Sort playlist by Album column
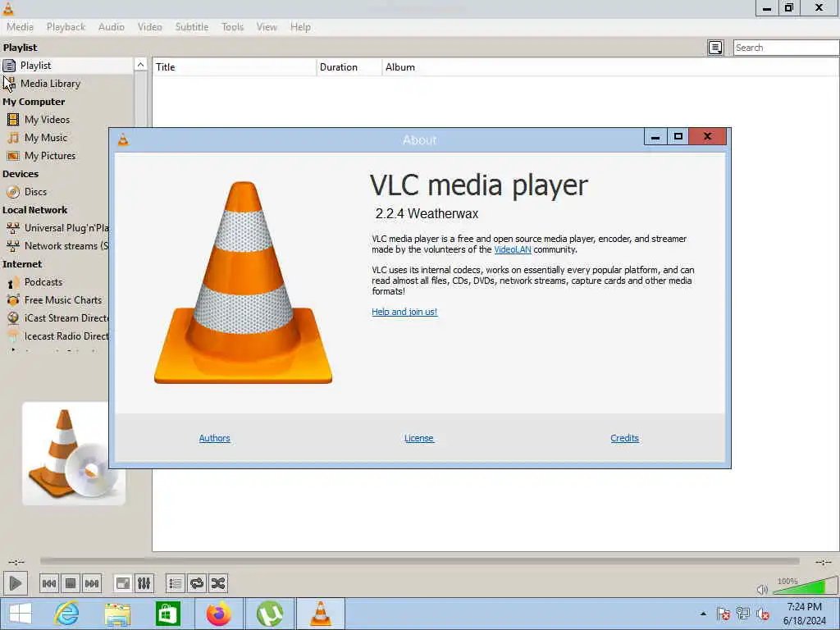840x630 pixels. (x=610, y=67)
